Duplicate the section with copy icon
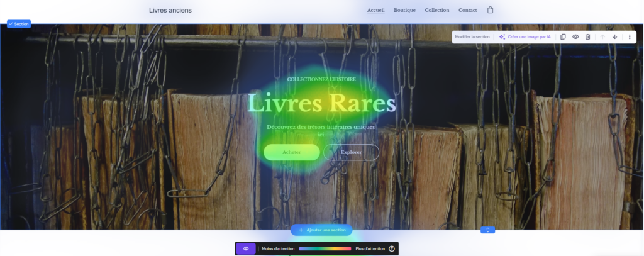 point(563,36)
